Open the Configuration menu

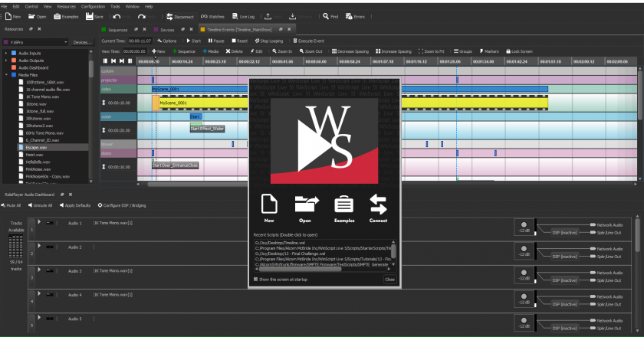[x=93, y=7]
